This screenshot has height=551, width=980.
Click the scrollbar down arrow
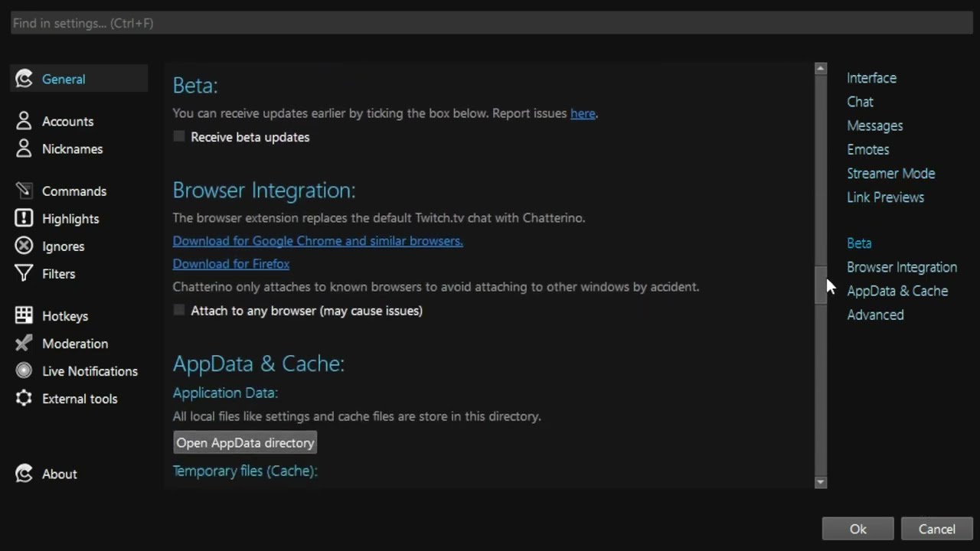[x=821, y=482]
